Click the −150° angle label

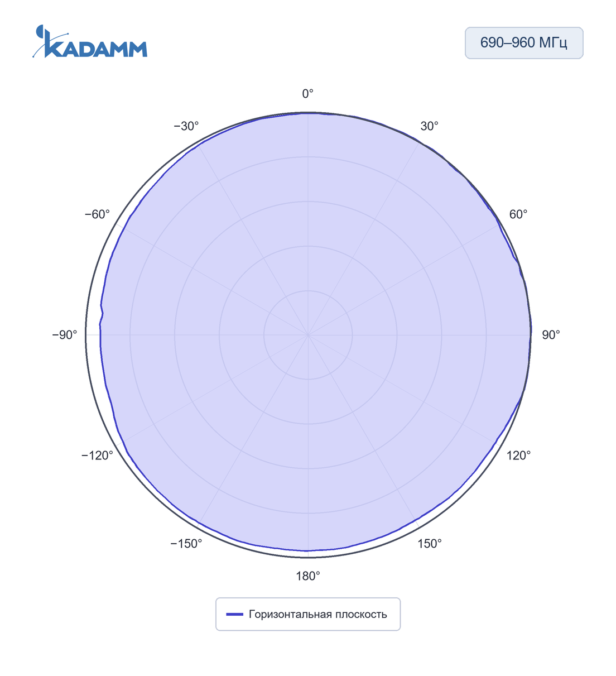pos(186,544)
